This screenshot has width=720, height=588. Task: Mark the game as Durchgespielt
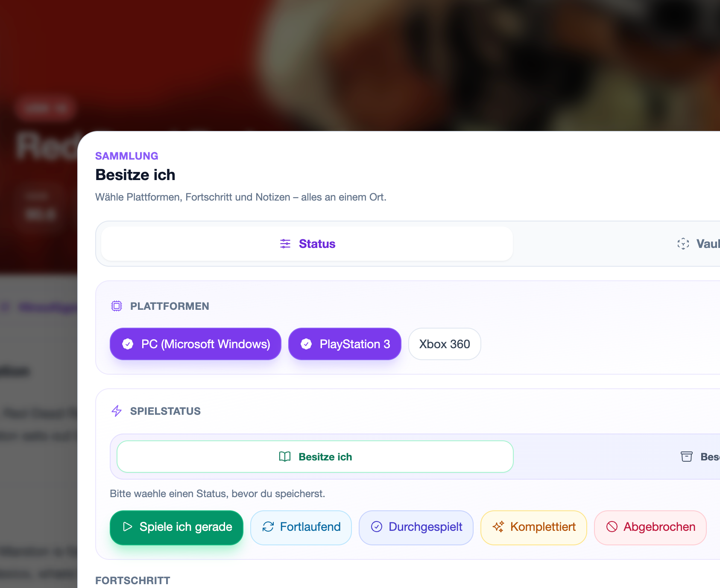[416, 527]
